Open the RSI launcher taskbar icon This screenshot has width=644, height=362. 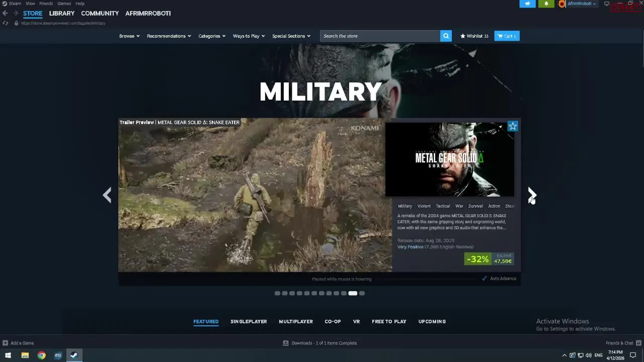coord(58,355)
